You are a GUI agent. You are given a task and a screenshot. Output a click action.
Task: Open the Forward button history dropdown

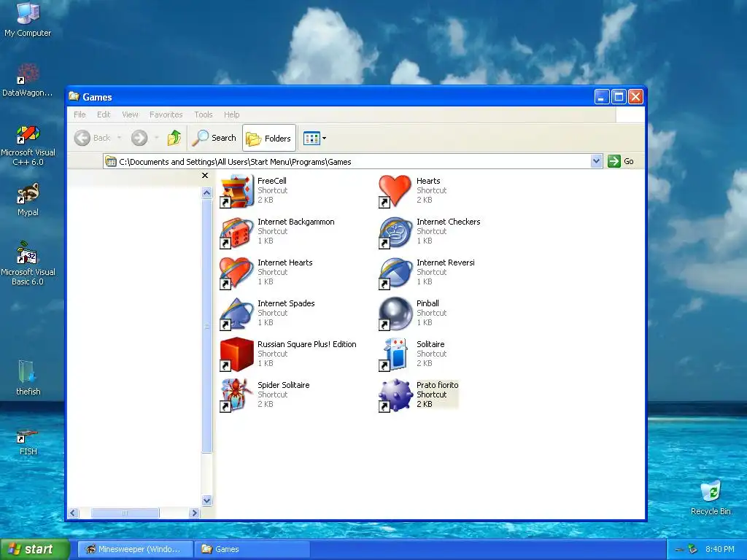click(156, 138)
